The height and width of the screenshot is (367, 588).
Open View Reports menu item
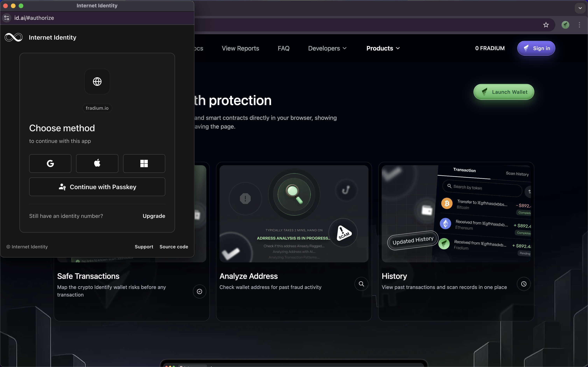point(240,48)
